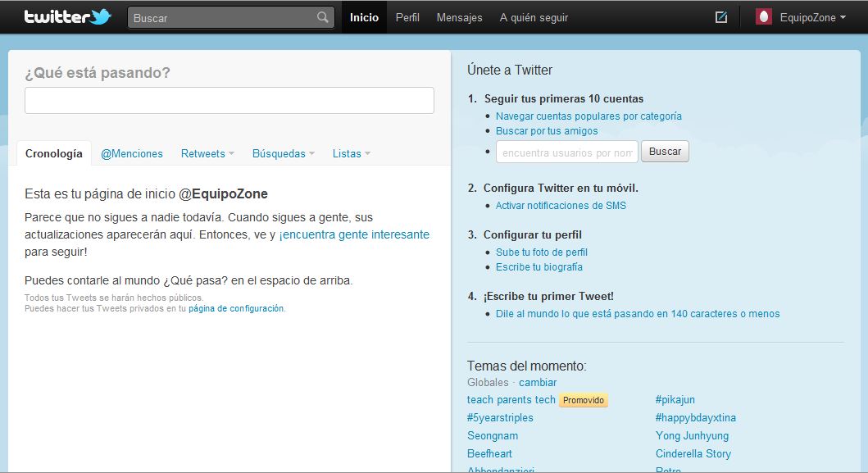The width and height of the screenshot is (868, 473).
Task: Click cambiar next to Globales
Action: (x=538, y=382)
